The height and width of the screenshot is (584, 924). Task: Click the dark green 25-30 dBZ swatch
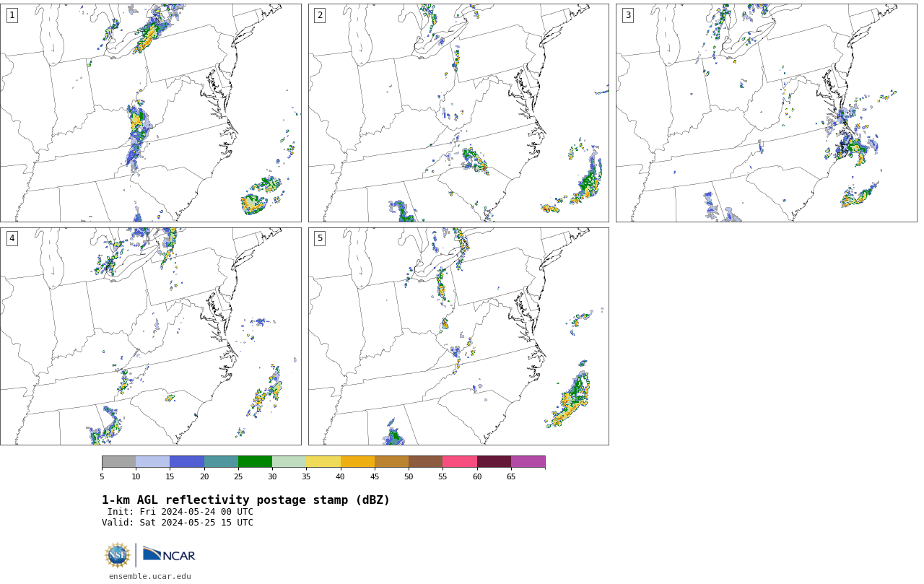click(255, 462)
